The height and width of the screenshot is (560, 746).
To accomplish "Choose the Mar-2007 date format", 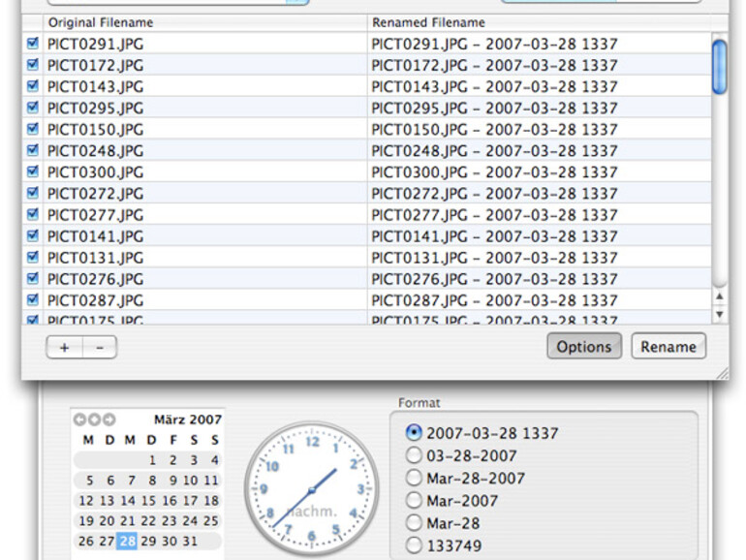I will click(414, 500).
